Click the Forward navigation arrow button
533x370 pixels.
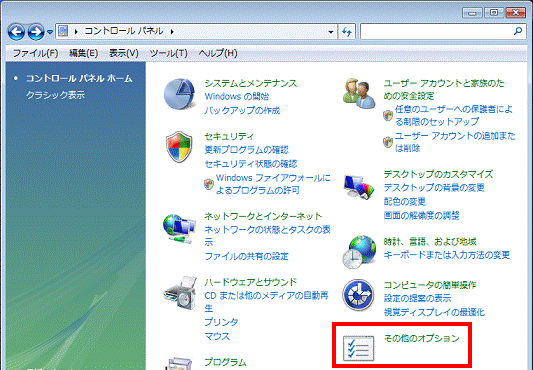(36, 32)
